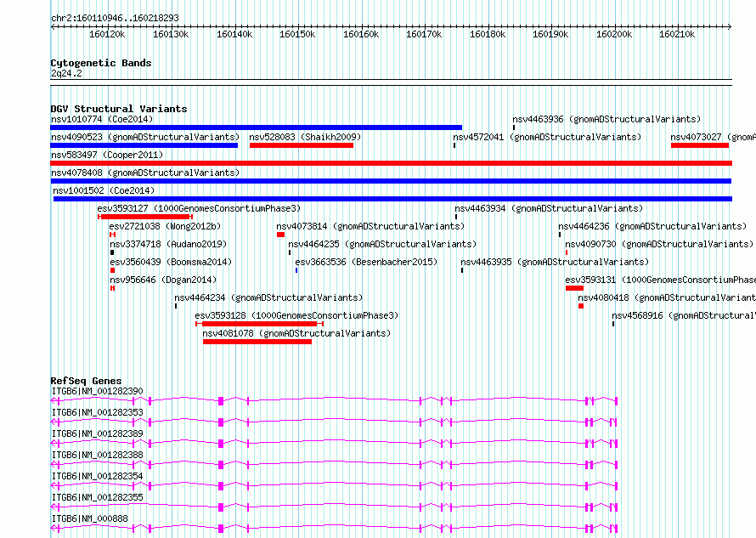Viewport: 756px width, 538px height.
Task: Select the small red bar of nsv4073814
Action: tap(280, 235)
